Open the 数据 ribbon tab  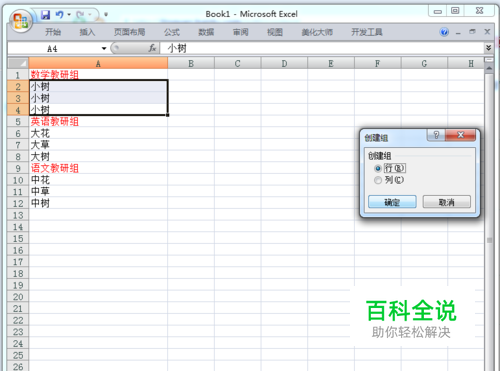click(x=206, y=32)
